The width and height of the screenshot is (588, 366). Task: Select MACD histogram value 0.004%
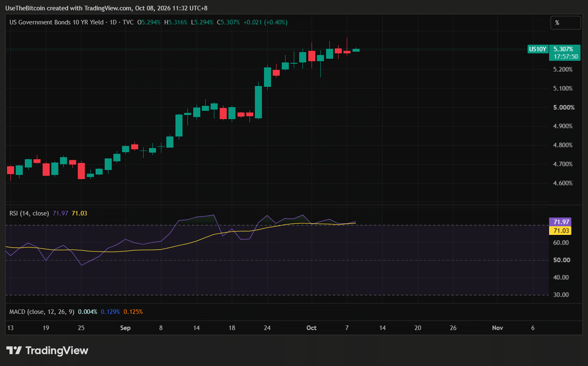pos(87,312)
